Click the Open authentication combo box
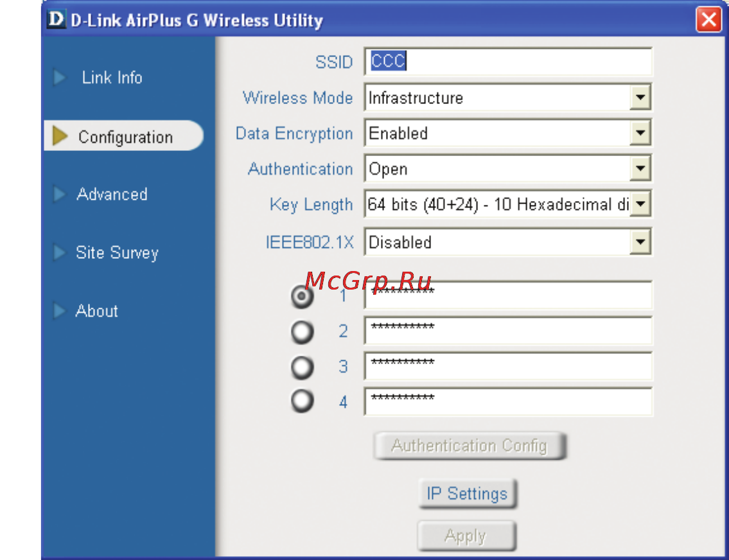Image resolution: width=729 pixels, height=560 pixels. pos(507,168)
